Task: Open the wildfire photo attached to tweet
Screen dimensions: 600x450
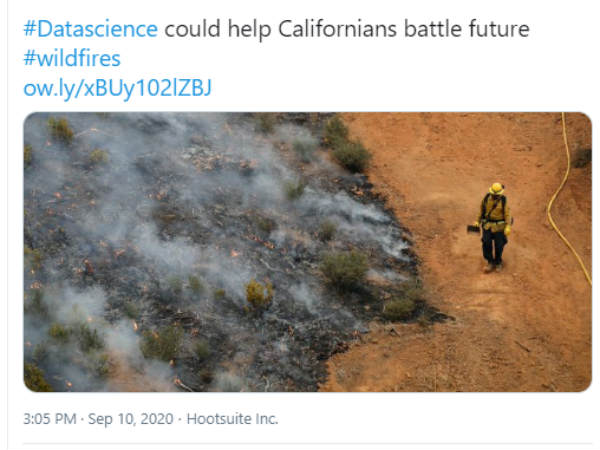Action: [x=308, y=252]
